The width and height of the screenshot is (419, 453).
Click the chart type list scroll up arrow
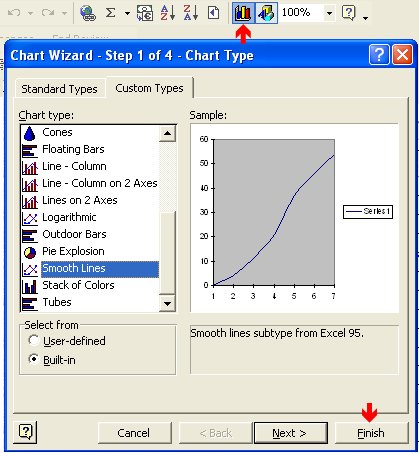tap(167, 134)
